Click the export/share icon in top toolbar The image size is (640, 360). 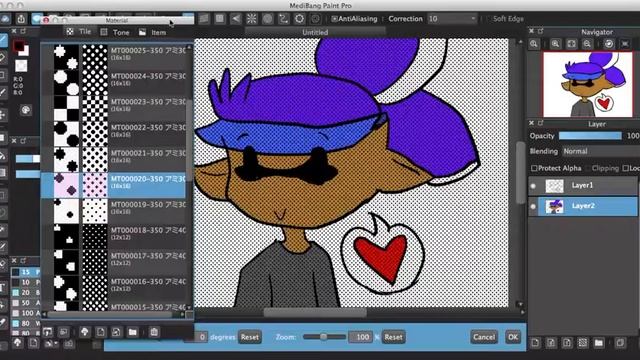21,19
